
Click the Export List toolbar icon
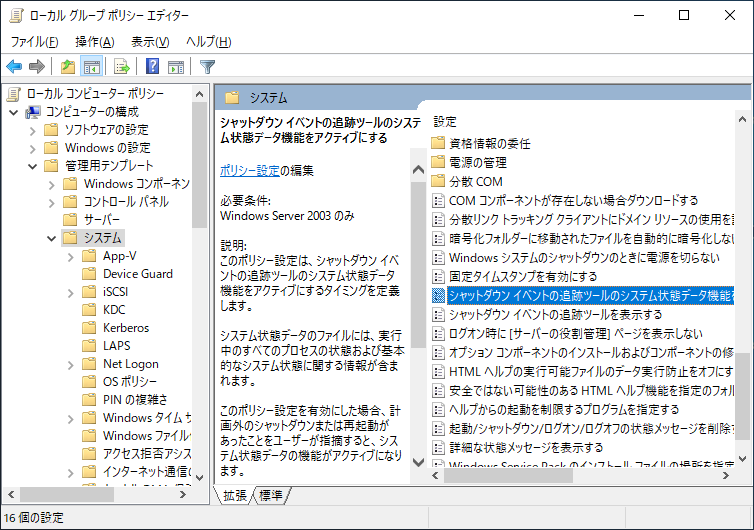pyautogui.click(x=122, y=66)
